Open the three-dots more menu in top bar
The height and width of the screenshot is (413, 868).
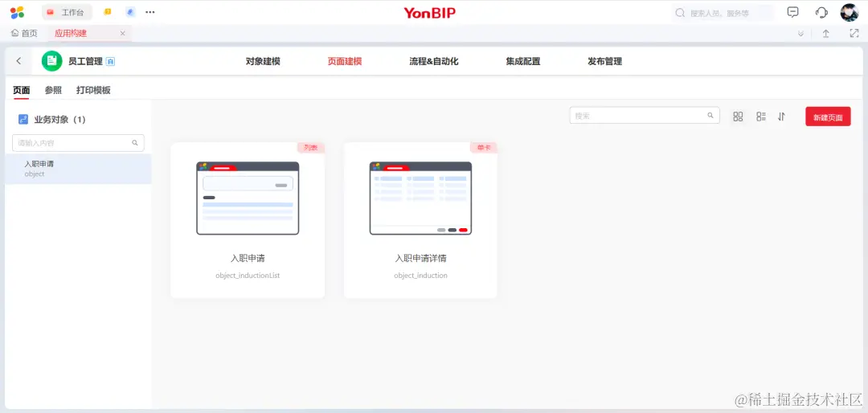point(150,12)
